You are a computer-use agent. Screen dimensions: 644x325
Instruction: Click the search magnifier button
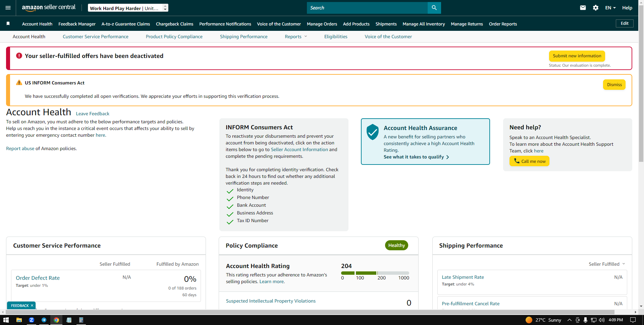tap(434, 8)
